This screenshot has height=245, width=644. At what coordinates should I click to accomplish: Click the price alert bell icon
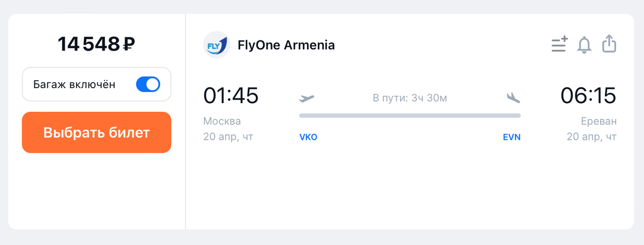point(584,45)
